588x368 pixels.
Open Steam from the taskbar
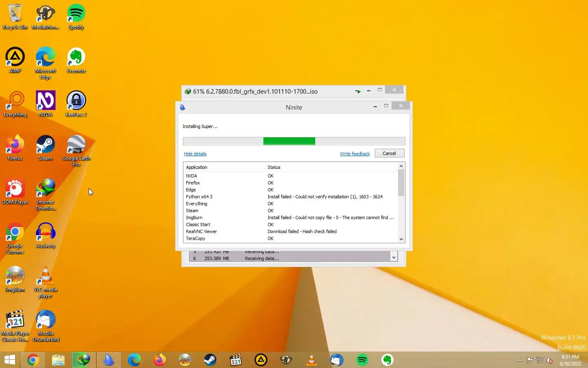click(x=210, y=360)
